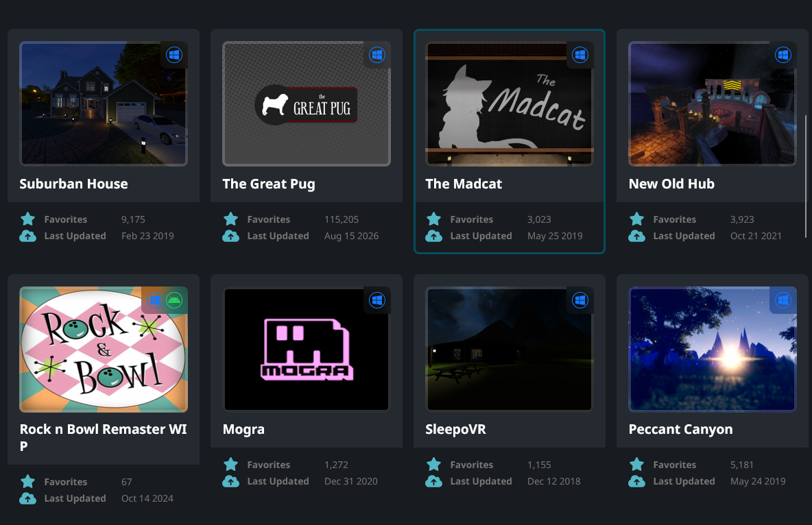Click the vertical scrollbar on the right edge

pyautogui.click(x=805, y=176)
